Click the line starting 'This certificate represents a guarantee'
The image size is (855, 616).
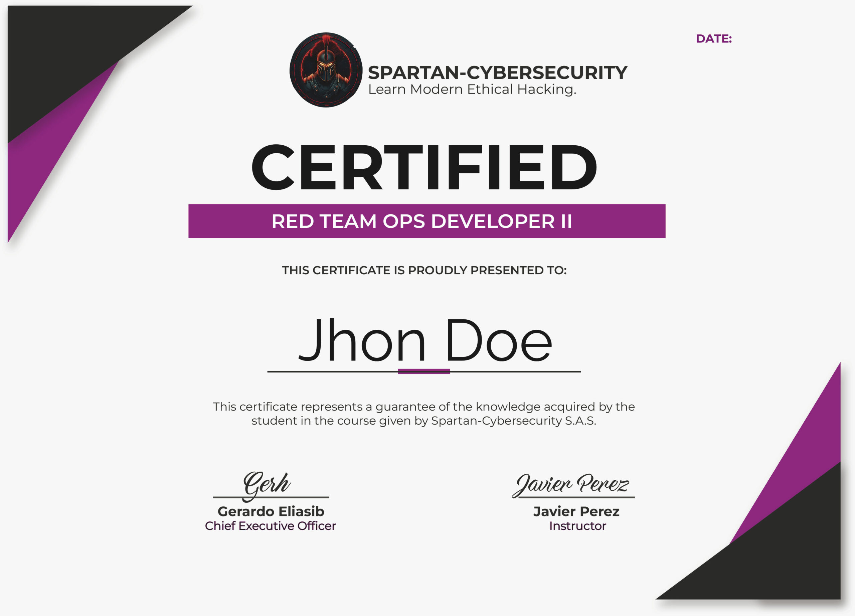click(x=424, y=407)
